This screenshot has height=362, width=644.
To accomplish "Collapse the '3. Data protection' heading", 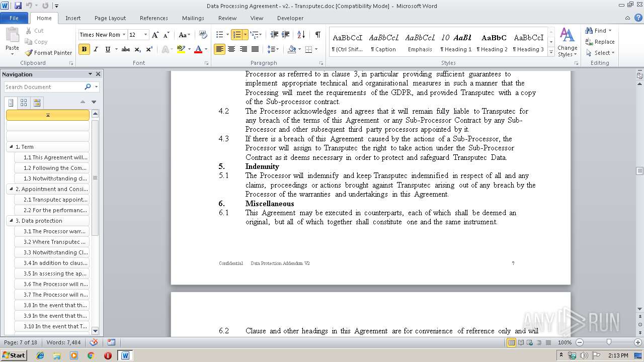I will pos(11,221).
